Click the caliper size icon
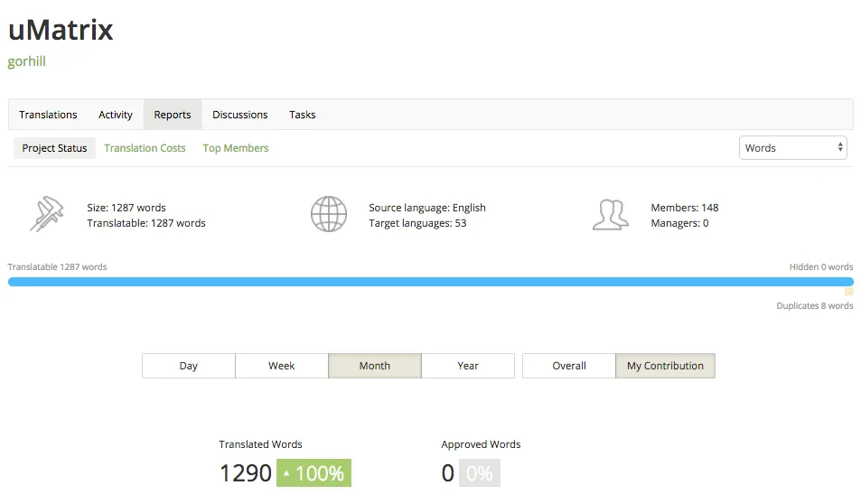 coord(47,214)
